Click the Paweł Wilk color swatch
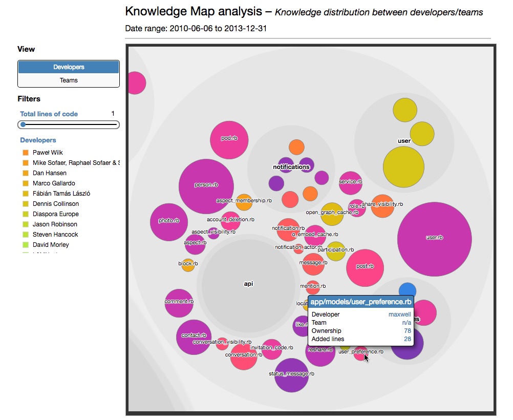Screen dimensions: 513x420 point(25,153)
